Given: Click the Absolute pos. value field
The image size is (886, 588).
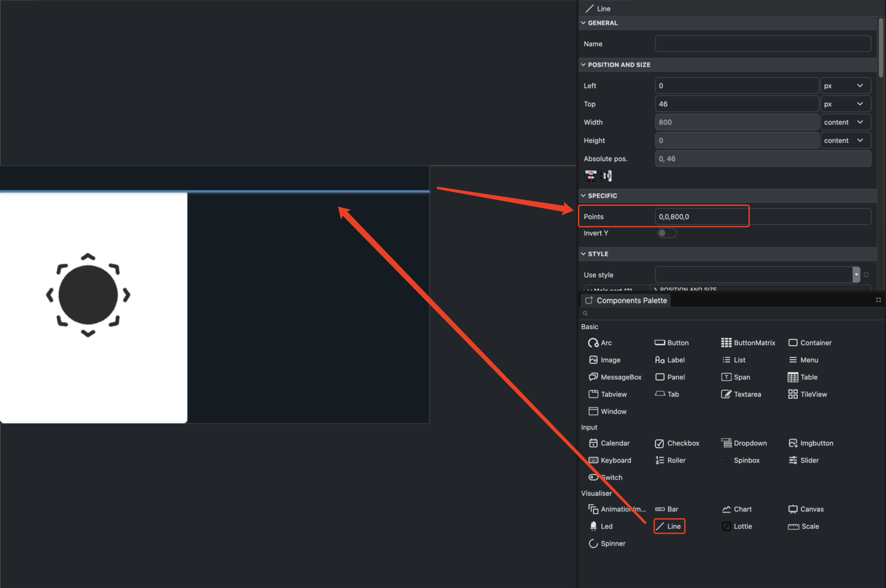Looking at the screenshot, I should (763, 159).
